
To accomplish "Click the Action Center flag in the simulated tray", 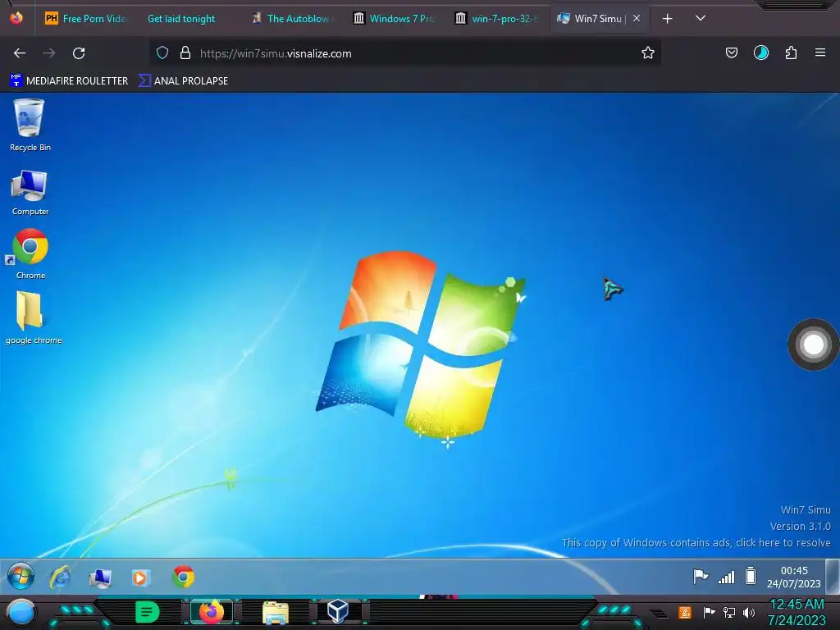I will (701, 577).
